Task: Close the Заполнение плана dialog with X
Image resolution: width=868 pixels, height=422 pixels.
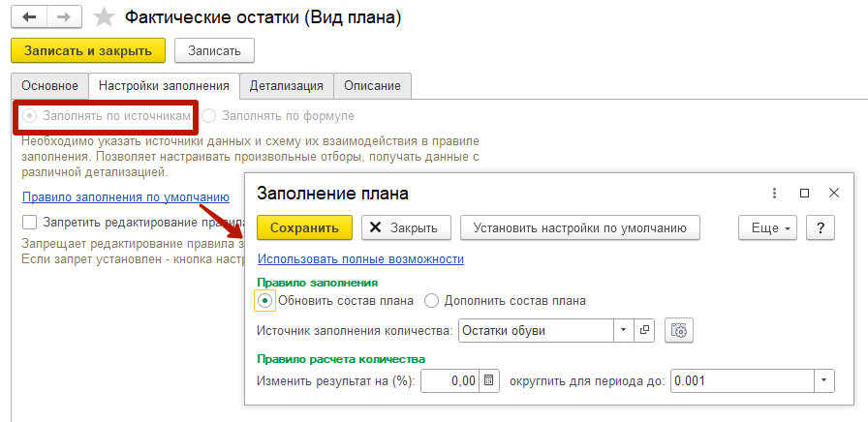Action: 834,193
